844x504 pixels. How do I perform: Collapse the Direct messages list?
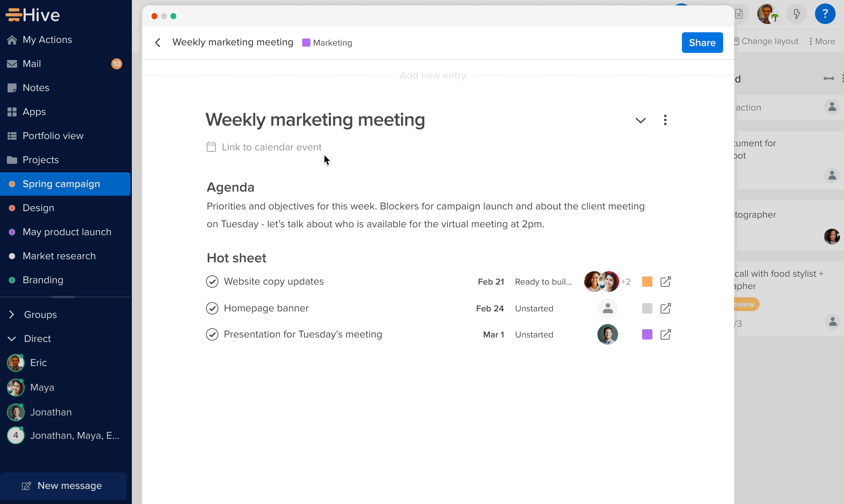12,339
